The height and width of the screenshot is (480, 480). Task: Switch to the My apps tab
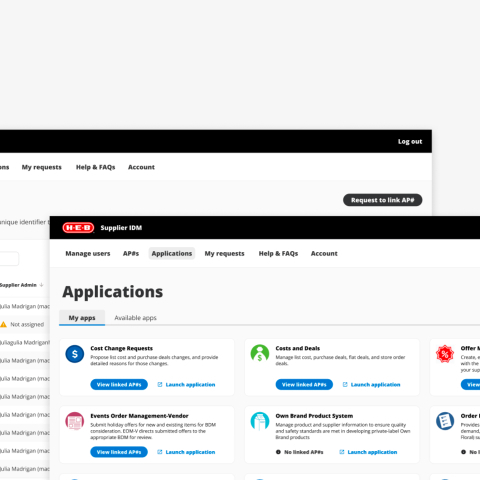[82, 318]
